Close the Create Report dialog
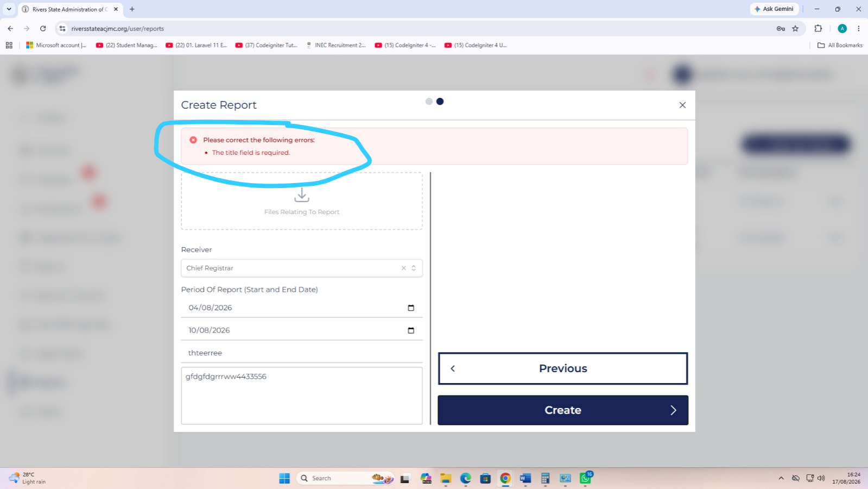 coord(682,105)
